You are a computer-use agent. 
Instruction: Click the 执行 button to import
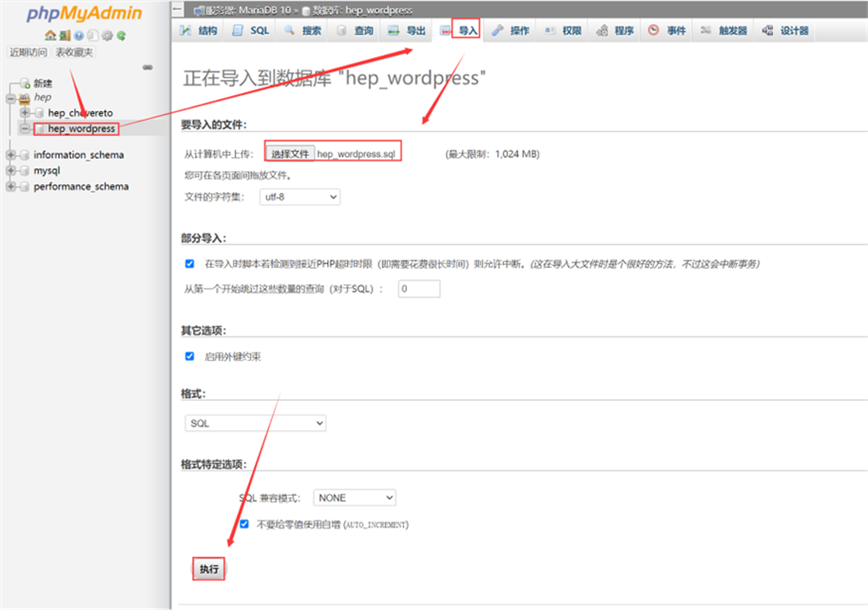click(208, 568)
